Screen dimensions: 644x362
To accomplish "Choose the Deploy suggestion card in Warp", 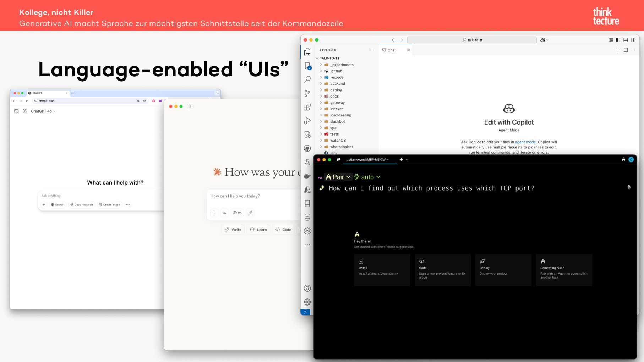I will pos(503,270).
